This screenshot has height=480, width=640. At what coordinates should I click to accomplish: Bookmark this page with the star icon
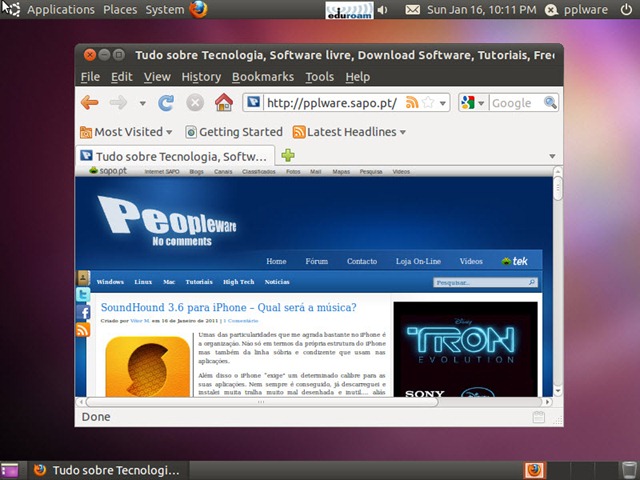(428, 102)
